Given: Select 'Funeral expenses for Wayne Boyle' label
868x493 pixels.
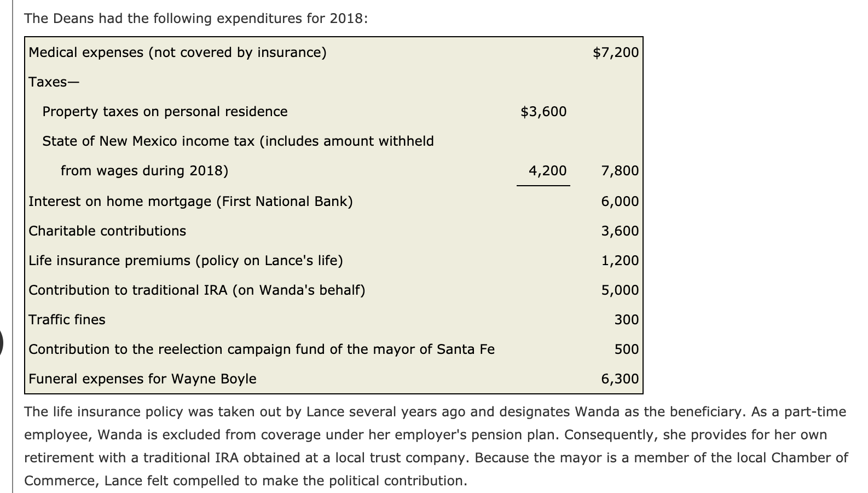Looking at the screenshot, I should (142, 379).
